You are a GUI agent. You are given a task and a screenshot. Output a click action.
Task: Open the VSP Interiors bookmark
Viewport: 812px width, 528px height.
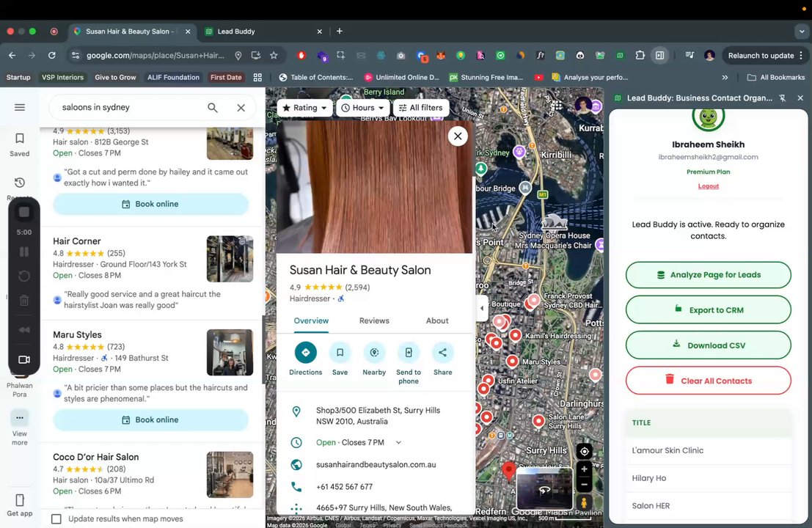(62, 77)
